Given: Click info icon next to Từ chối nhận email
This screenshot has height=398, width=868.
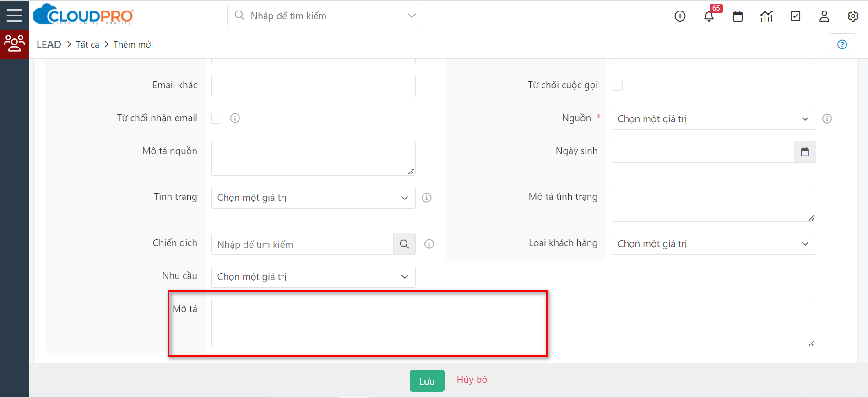Looking at the screenshot, I should coord(235,118).
